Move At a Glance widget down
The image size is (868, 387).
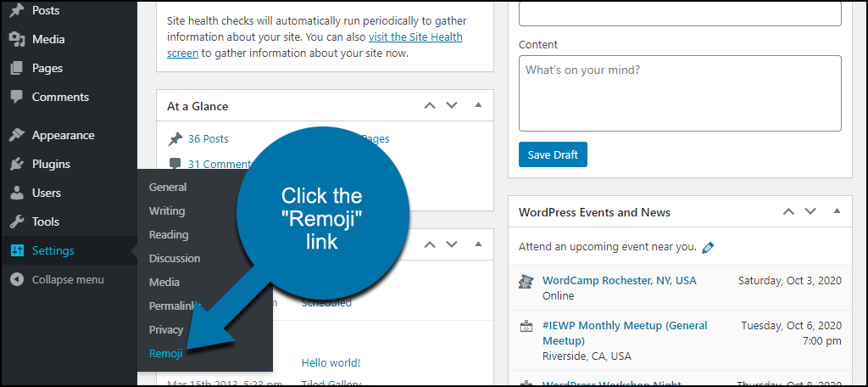click(x=452, y=105)
